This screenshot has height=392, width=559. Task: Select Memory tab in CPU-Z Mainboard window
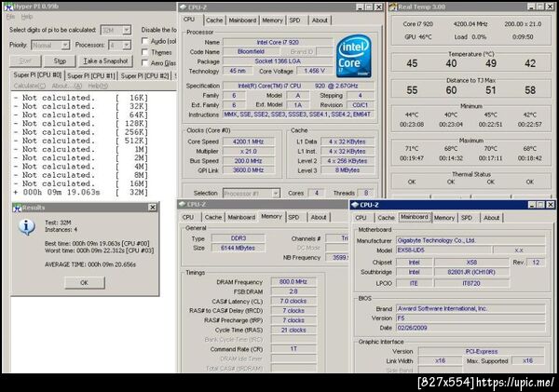[x=444, y=218]
